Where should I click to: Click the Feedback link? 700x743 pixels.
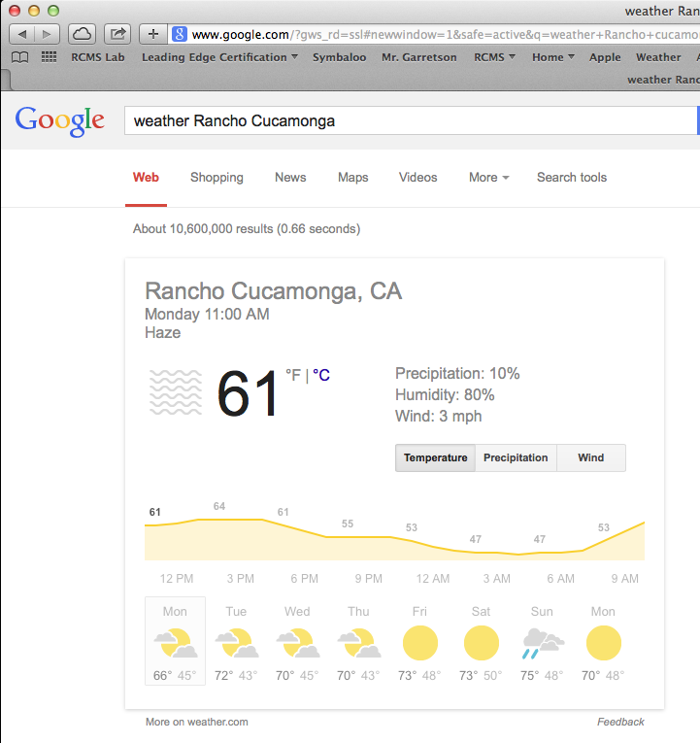click(620, 722)
